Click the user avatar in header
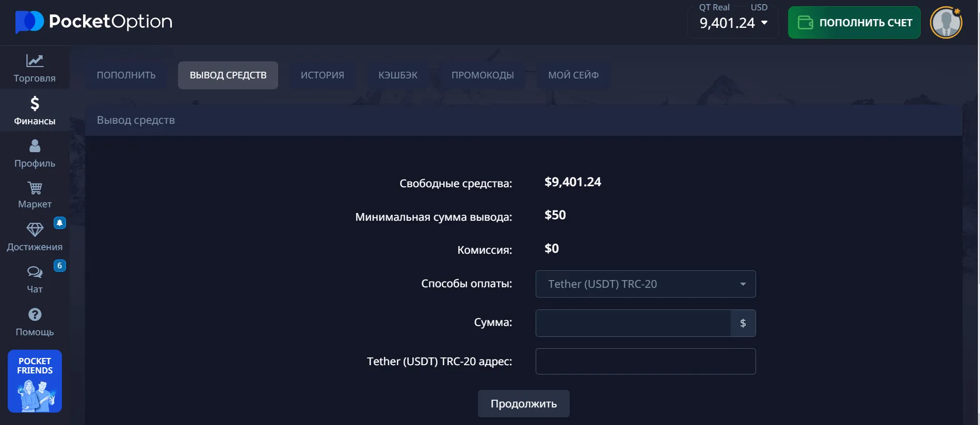This screenshot has height=425, width=980. point(945,23)
